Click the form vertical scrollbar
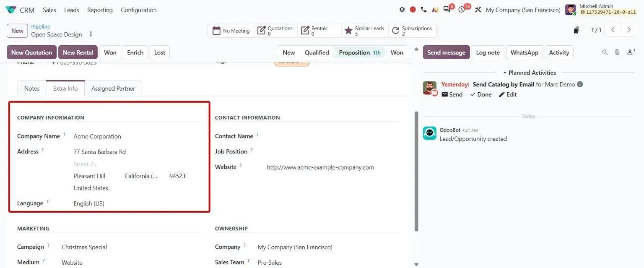 [x=416, y=171]
